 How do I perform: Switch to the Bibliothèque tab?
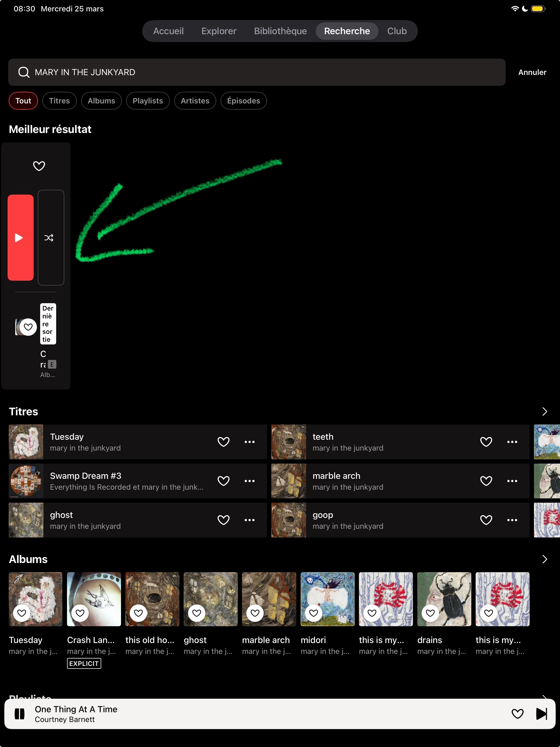[x=280, y=31]
